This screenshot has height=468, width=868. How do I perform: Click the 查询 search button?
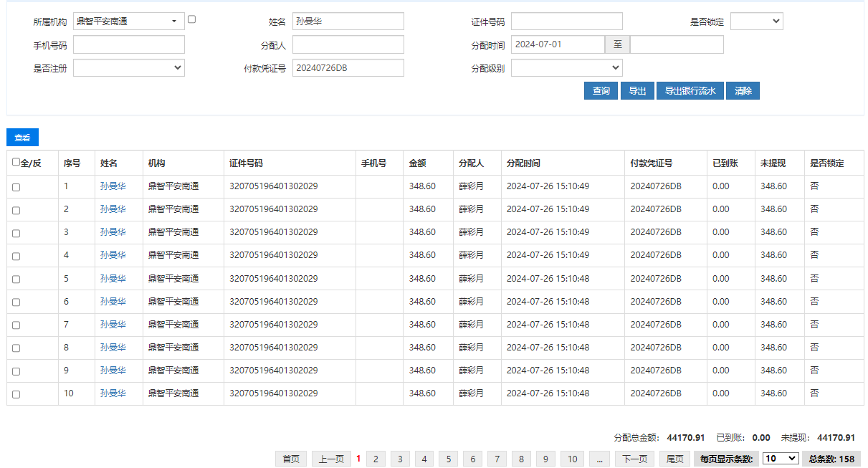tap(601, 91)
